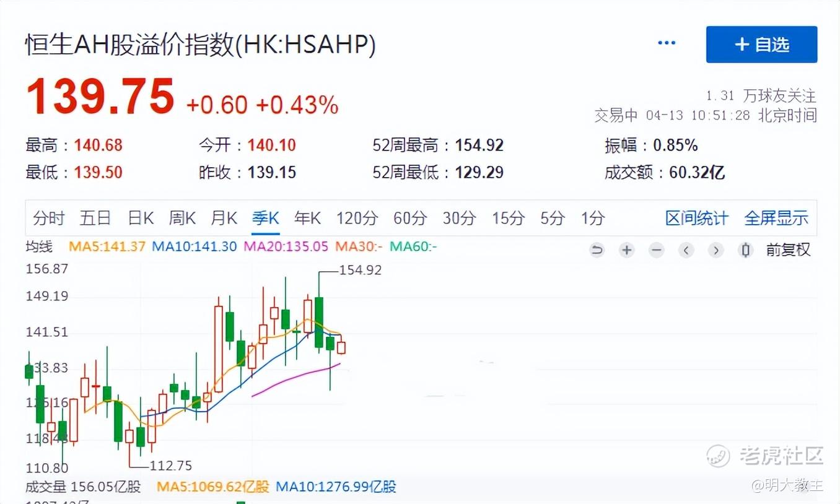Image resolution: width=840 pixels, height=504 pixels.
Task: Click the 110.80 y-axis label
Action: coord(47,467)
